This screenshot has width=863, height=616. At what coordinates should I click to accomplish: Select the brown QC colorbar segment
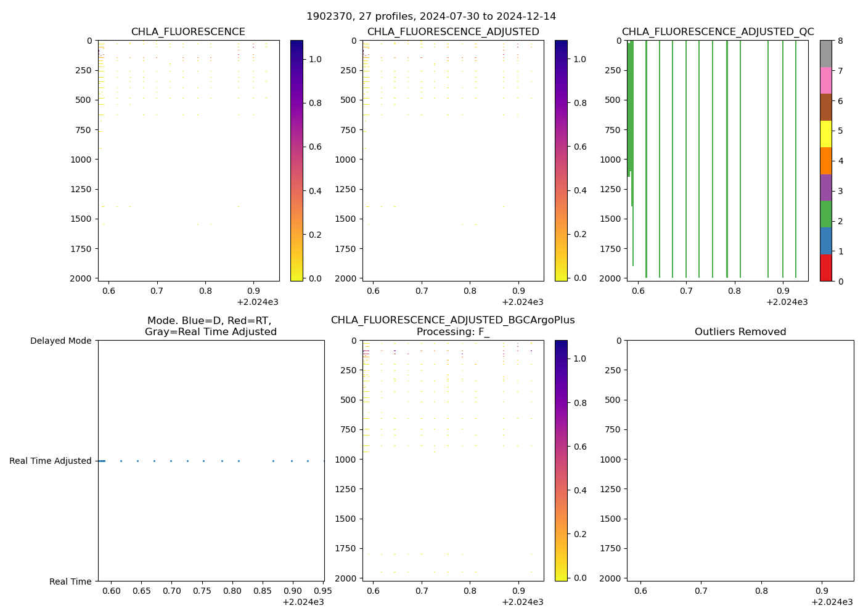click(x=825, y=107)
